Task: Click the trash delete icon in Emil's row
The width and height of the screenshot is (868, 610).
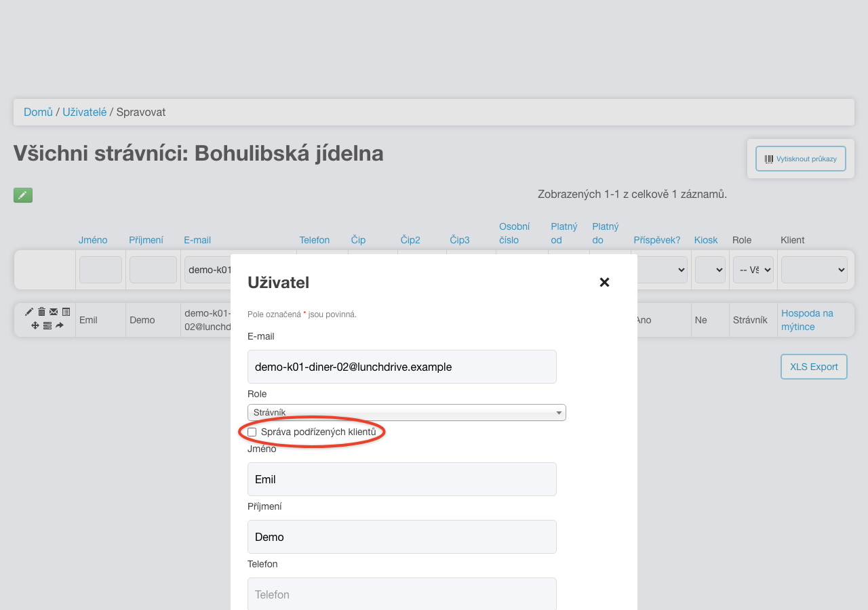Action: (41, 312)
